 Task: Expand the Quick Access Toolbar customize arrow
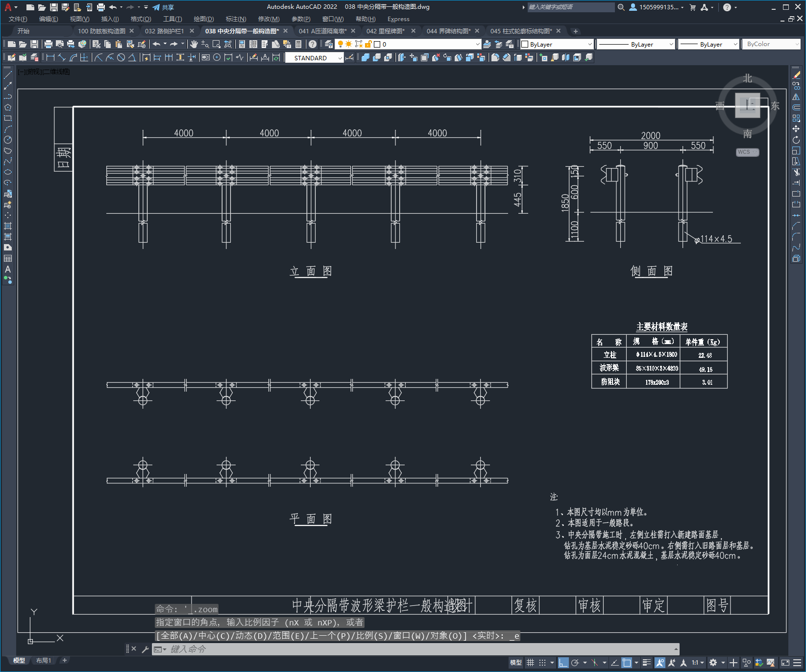[146, 7]
